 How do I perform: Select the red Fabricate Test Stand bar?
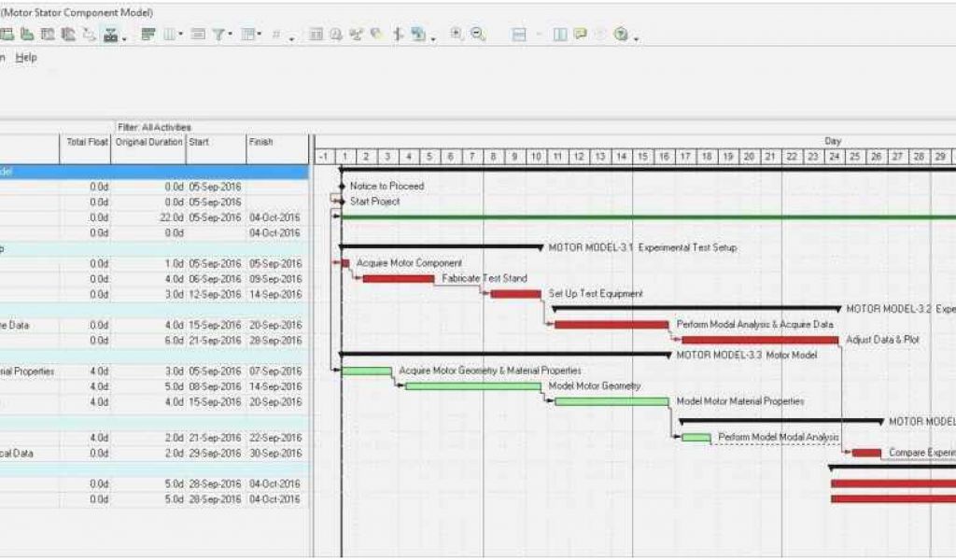coord(398,278)
